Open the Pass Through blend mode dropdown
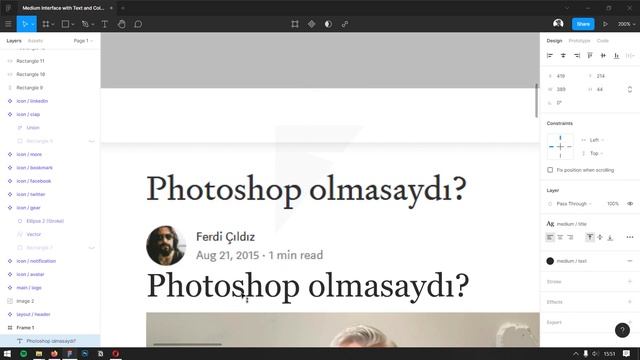 (x=573, y=203)
